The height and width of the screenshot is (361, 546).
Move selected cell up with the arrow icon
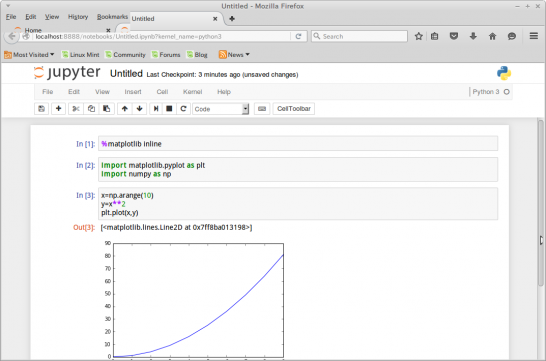tap(125, 109)
